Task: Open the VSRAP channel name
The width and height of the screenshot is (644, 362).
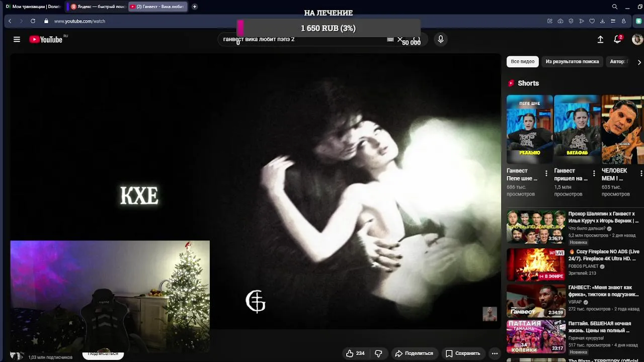Action: 576,303
